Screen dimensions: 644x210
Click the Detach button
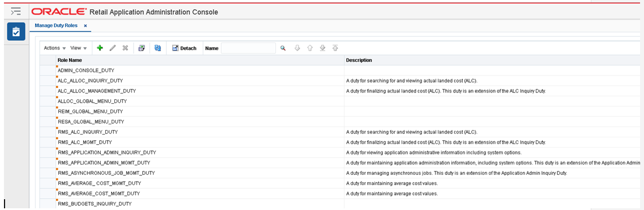184,48
